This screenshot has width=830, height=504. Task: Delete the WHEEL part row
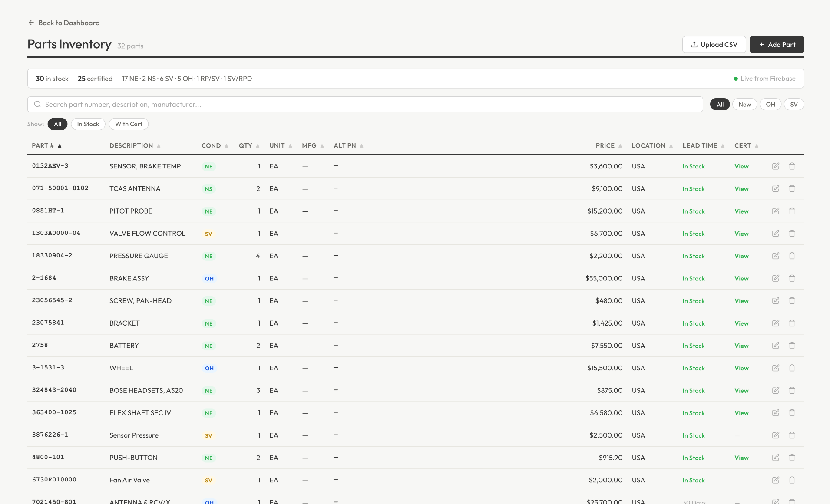tap(792, 368)
